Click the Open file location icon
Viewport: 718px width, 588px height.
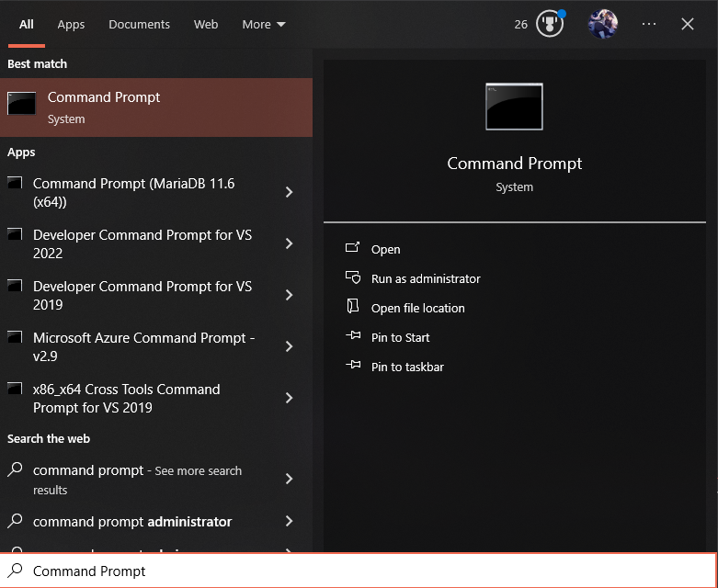click(x=352, y=307)
